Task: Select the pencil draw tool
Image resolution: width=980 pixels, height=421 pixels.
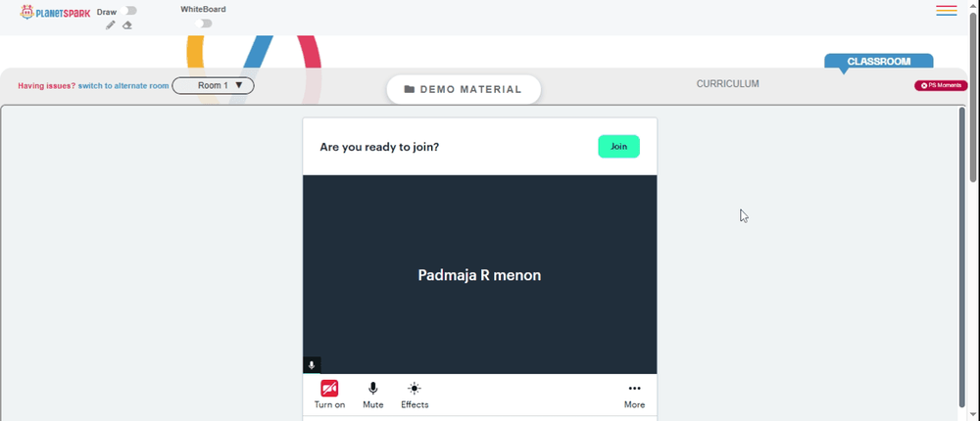Action: [111, 25]
